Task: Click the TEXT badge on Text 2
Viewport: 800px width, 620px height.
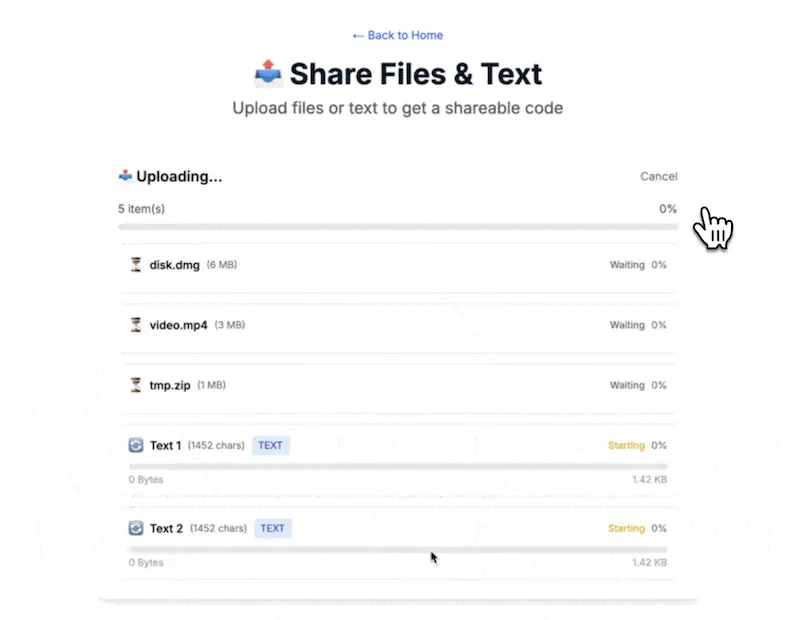Action: [272, 528]
